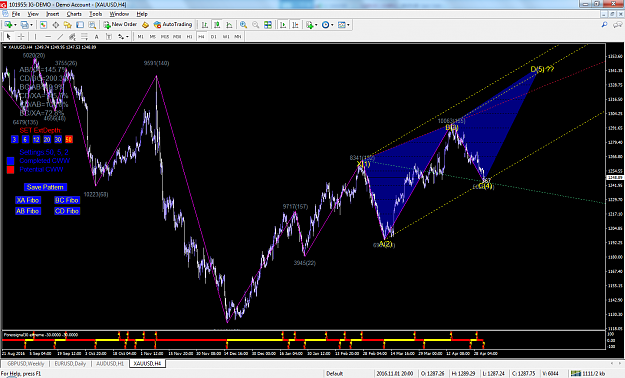Image resolution: width=625 pixels, height=378 pixels.
Task: Select the crosshair tool
Action: point(21,37)
